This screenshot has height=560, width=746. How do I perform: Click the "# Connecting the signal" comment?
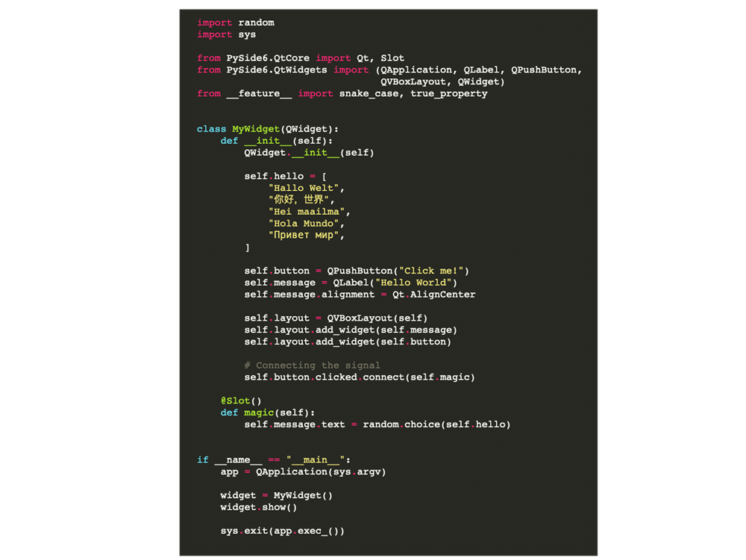pos(312,365)
